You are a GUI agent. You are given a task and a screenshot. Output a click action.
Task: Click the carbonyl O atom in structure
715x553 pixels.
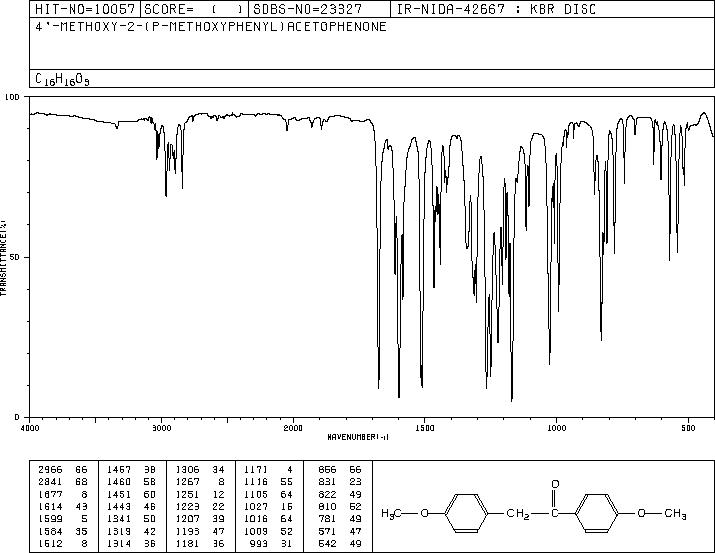[555, 484]
